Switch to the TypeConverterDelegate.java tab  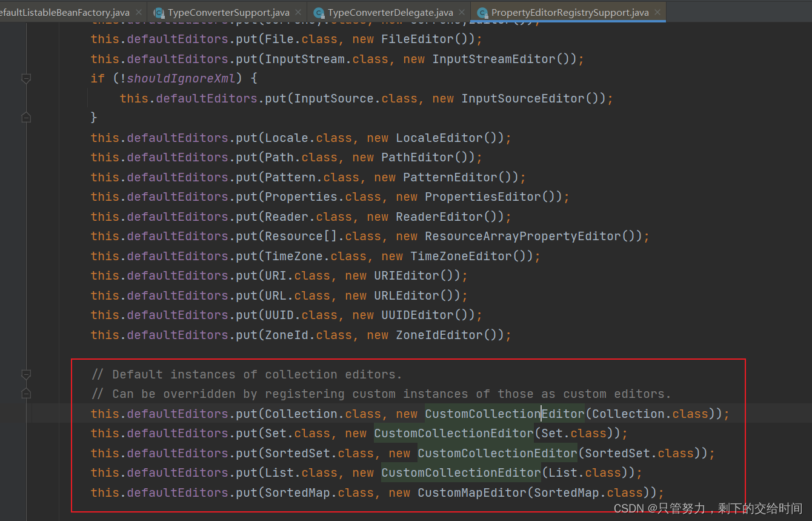pos(390,12)
